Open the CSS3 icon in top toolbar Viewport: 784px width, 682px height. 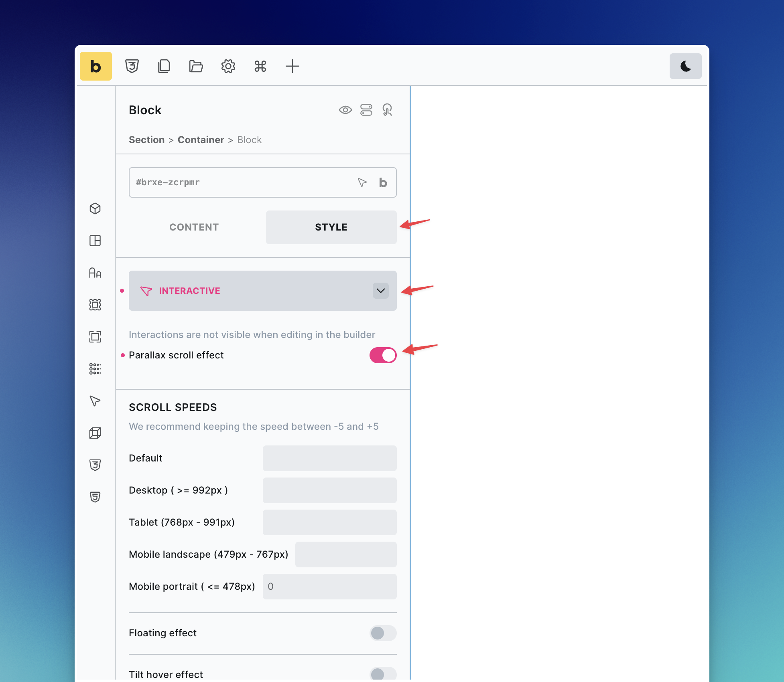[132, 66]
